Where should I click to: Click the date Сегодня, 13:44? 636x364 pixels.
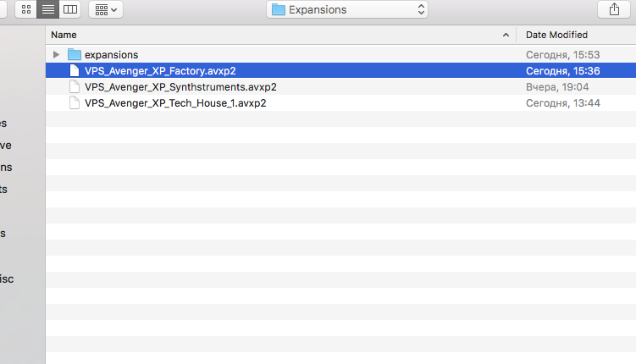pos(562,103)
